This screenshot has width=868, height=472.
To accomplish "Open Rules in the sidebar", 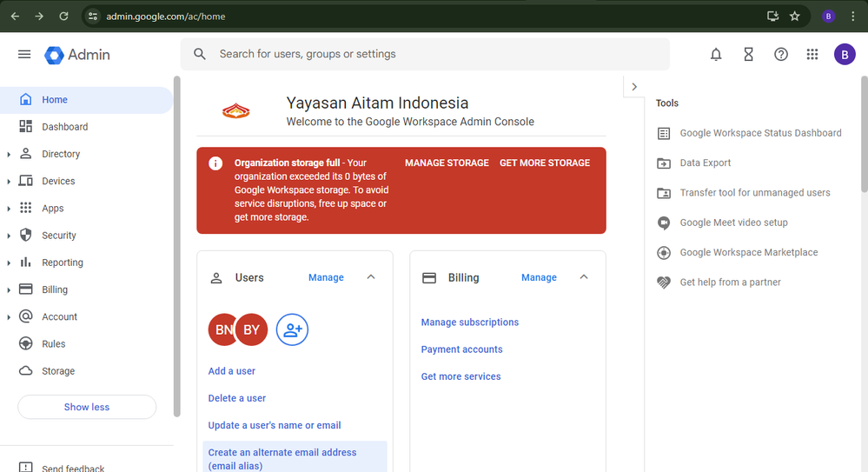I will (87, 344).
